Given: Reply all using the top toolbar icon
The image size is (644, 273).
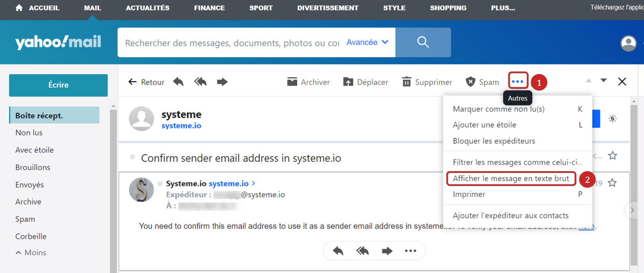Looking at the screenshot, I should (200, 82).
